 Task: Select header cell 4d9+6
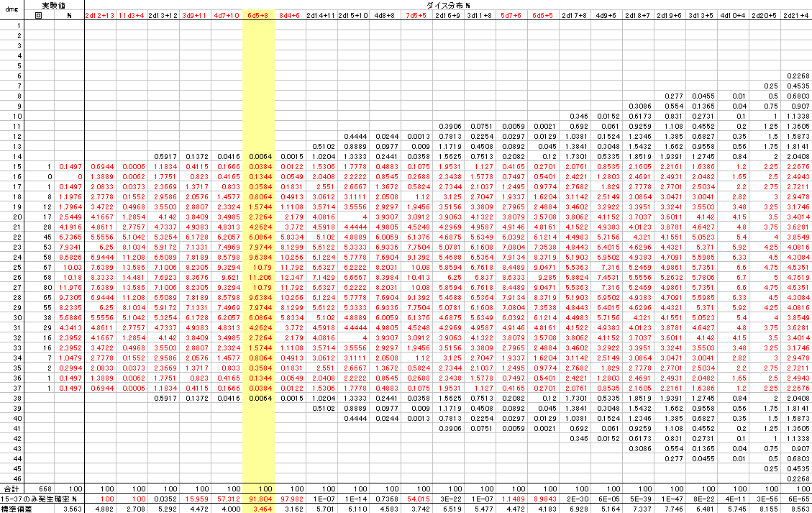point(606,16)
